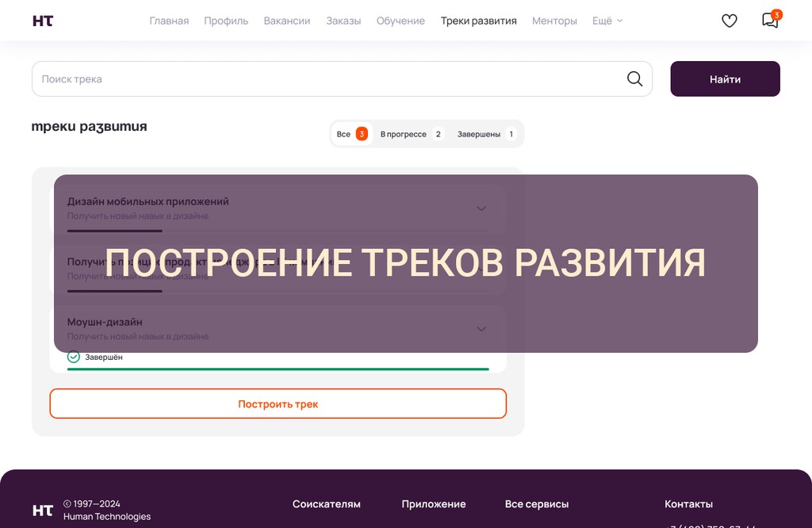Viewport: 812px width, 528px height.
Task: Click the HT logo in the footer
Action: (x=43, y=511)
